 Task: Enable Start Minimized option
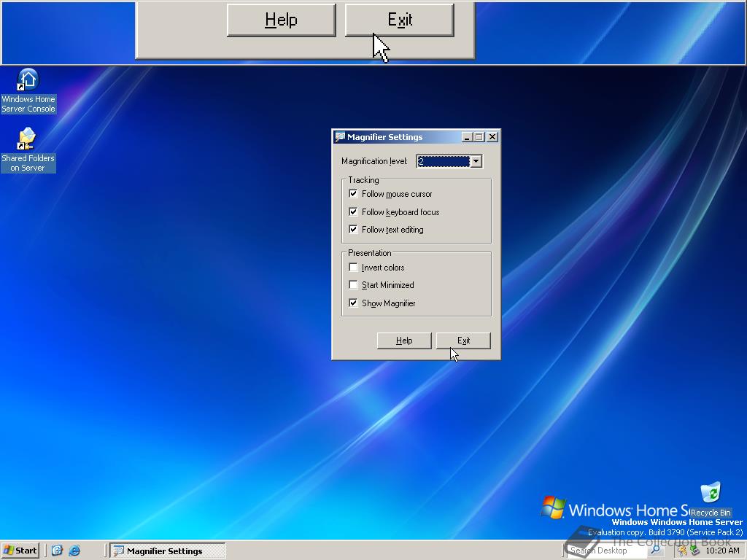coord(353,285)
